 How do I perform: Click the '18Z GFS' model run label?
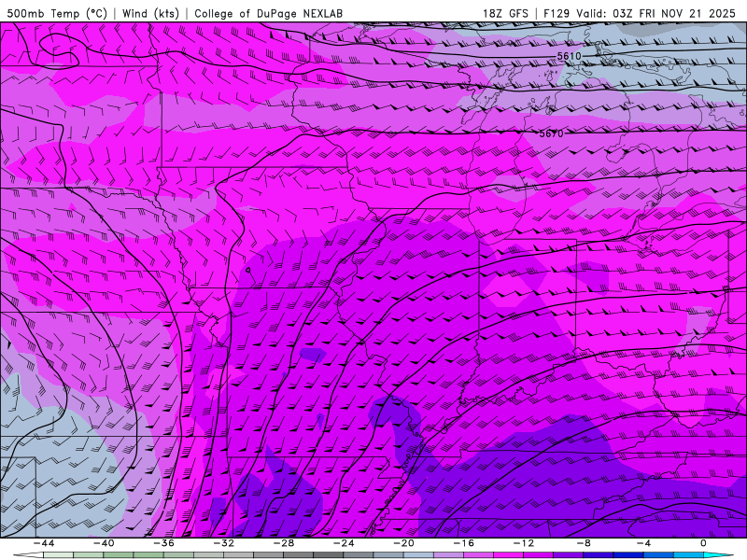[505, 13]
